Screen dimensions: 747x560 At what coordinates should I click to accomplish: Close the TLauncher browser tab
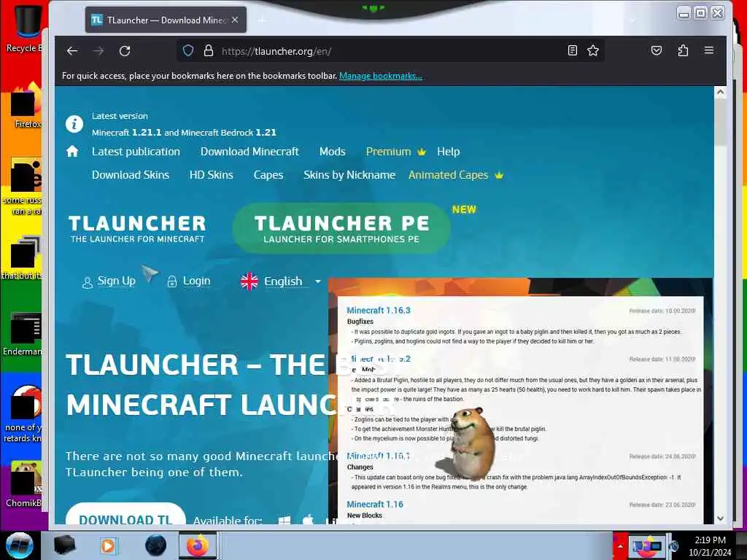(x=235, y=20)
